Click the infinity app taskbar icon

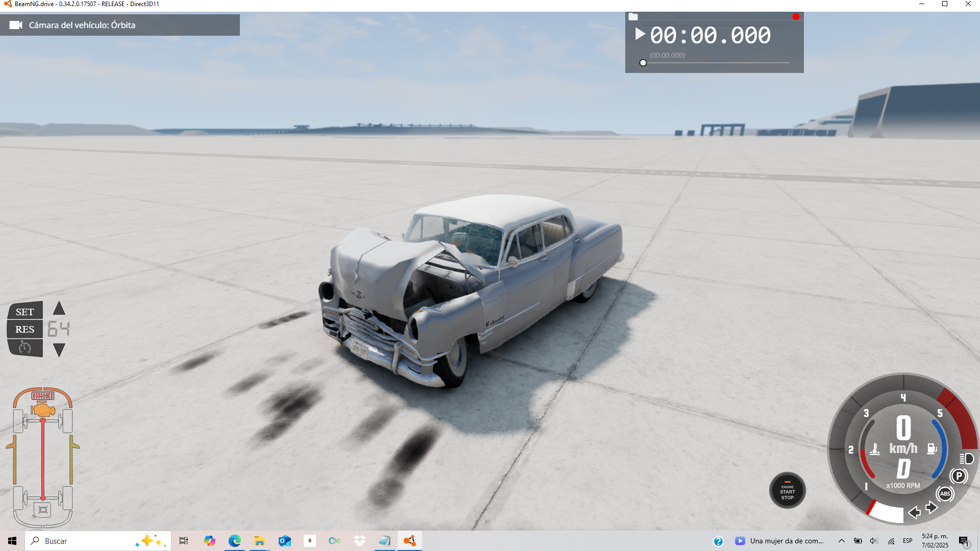[x=334, y=541]
